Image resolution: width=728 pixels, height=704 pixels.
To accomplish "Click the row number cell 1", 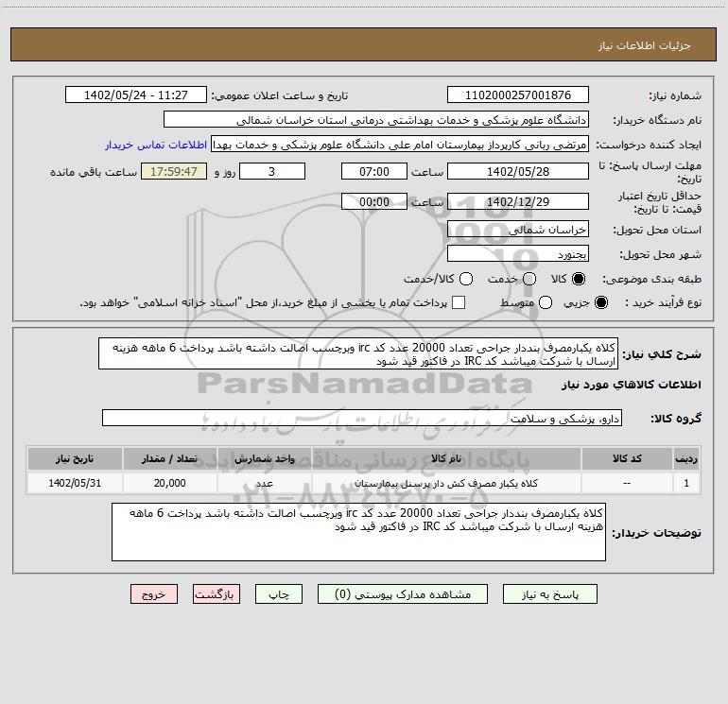I will pyautogui.click(x=686, y=483).
